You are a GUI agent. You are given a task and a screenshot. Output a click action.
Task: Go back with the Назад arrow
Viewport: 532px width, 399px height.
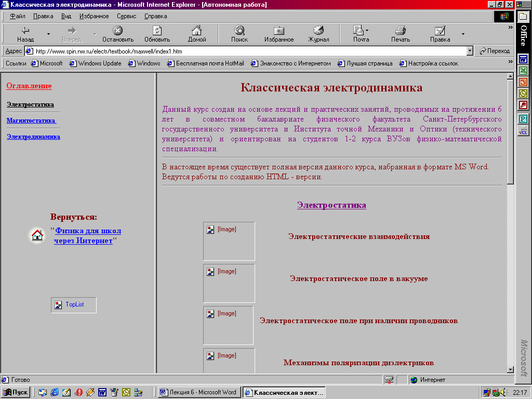click(25, 34)
